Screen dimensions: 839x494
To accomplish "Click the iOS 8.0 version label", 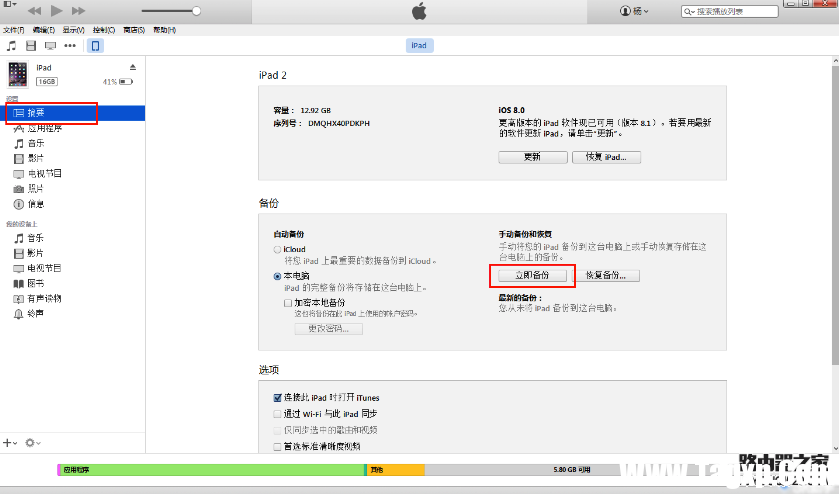I will click(x=512, y=110).
